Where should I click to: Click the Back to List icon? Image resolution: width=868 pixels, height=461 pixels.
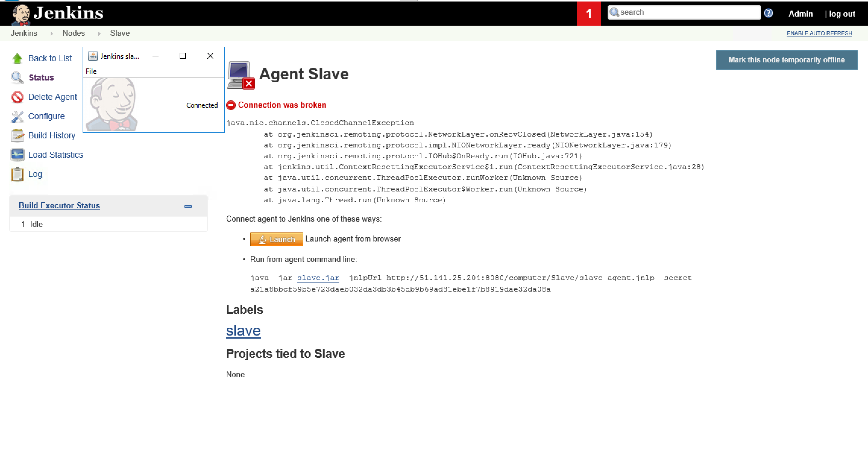pos(17,58)
